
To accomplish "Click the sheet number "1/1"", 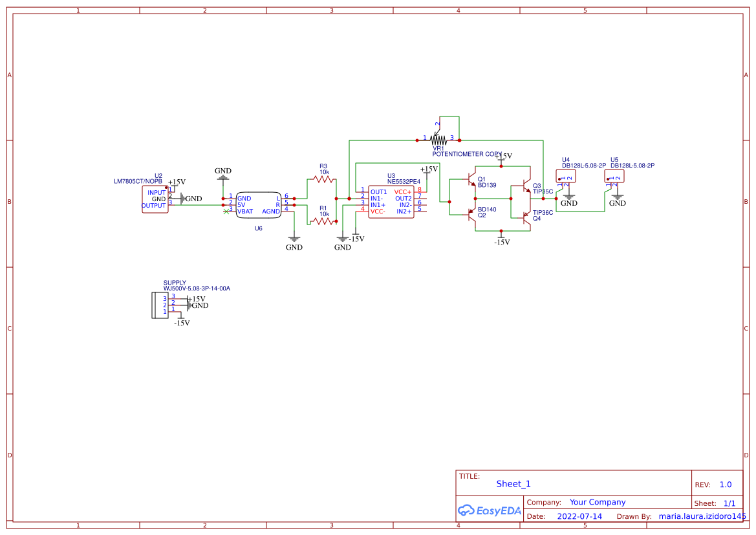I will click(x=729, y=503).
